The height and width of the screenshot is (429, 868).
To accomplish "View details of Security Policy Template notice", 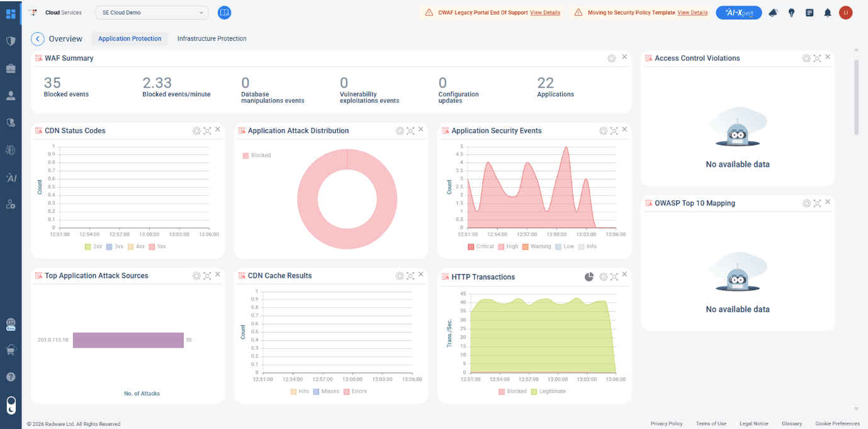I will (x=692, y=13).
